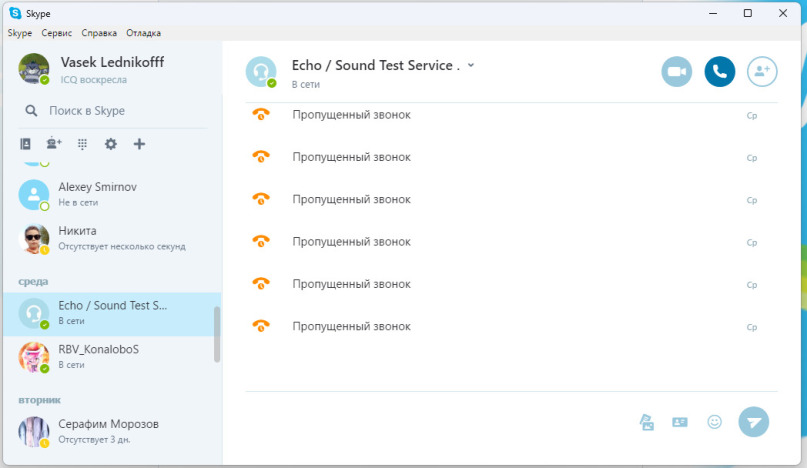Click the add bot icon in sidebar
807x468 pixels.
52,144
